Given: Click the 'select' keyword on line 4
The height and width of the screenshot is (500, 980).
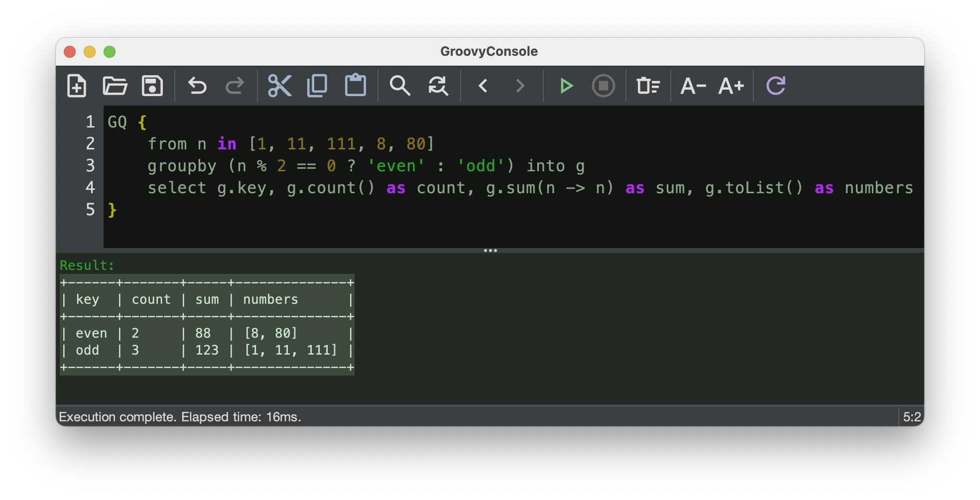Looking at the screenshot, I should [x=177, y=188].
